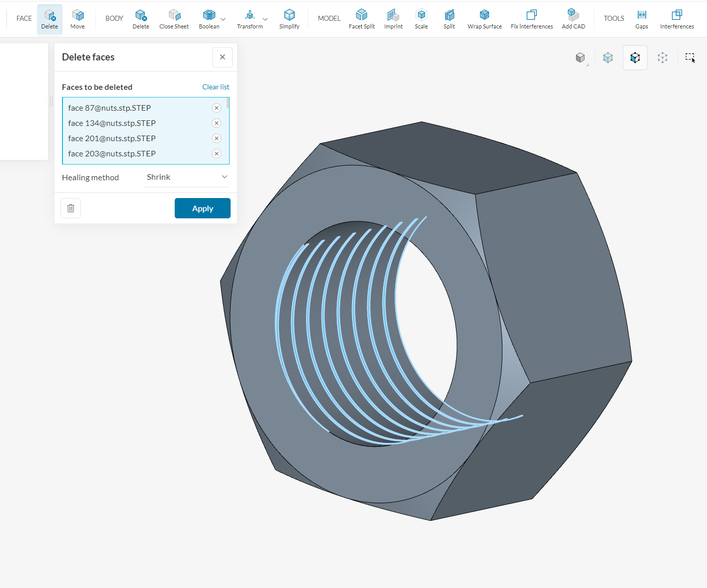
Task: Close the Delete faces panel
Action: point(222,57)
